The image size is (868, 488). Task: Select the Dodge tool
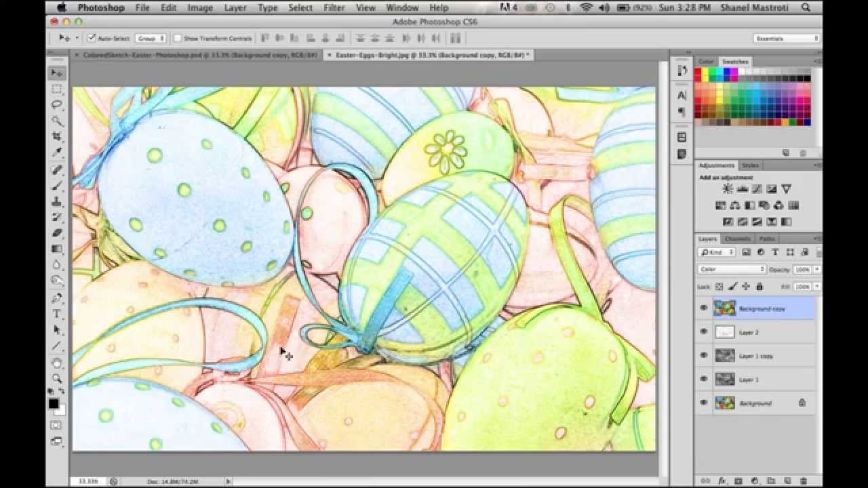point(57,281)
